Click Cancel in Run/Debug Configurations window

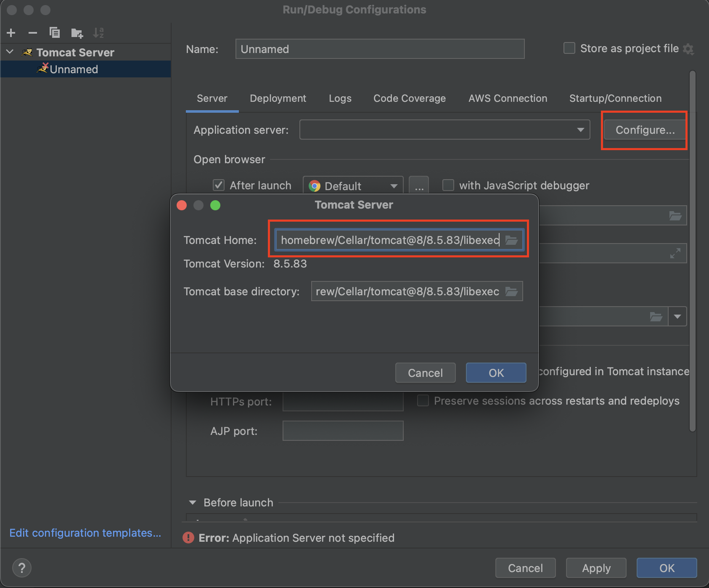click(525, 568)
